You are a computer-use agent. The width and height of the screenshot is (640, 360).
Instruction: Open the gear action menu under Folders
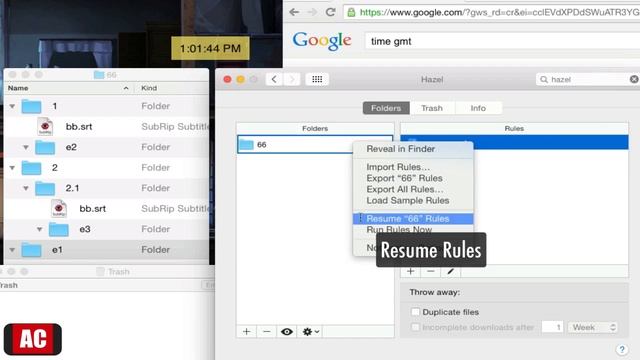[311, 331]
